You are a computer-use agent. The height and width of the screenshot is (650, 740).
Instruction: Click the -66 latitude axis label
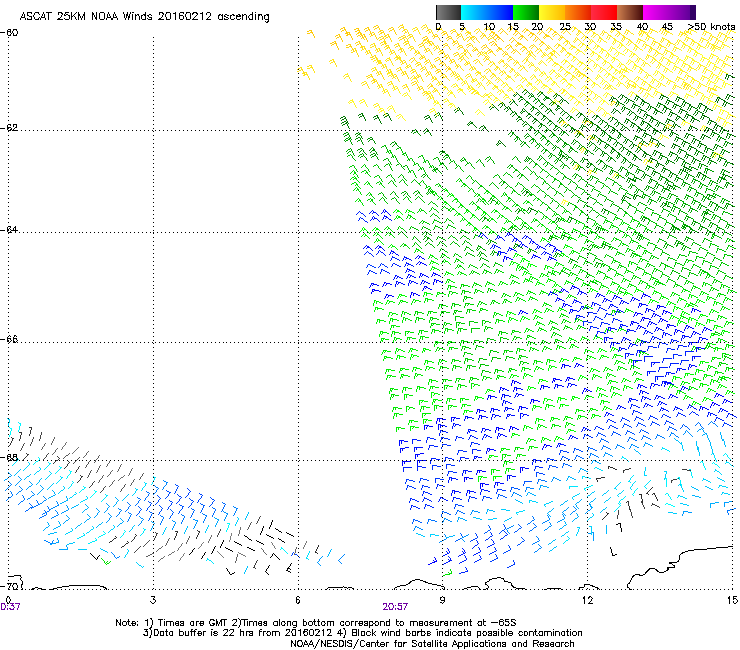pos(10,340)
